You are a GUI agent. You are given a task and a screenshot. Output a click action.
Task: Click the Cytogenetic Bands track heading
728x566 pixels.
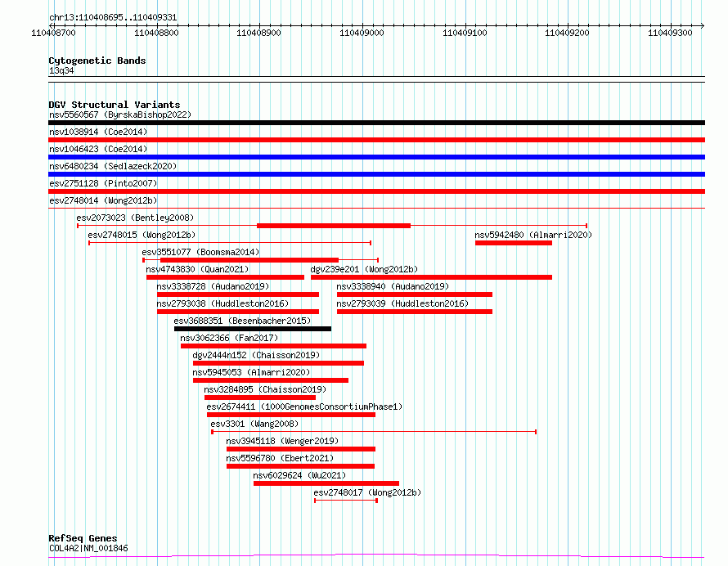coord(97,61)
